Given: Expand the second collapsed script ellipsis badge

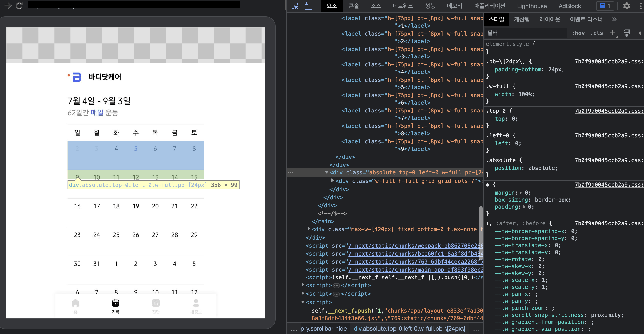Looking at the screenshot, I should point(336,294).
